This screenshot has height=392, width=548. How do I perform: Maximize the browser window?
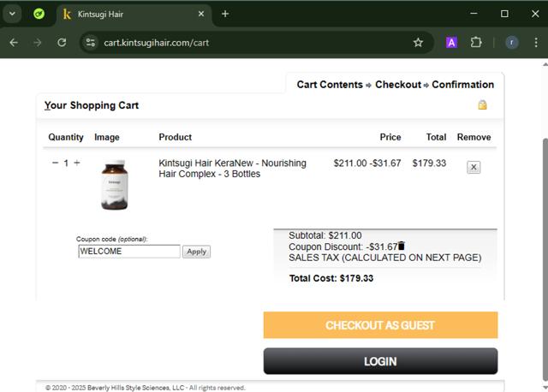(504, 14)
